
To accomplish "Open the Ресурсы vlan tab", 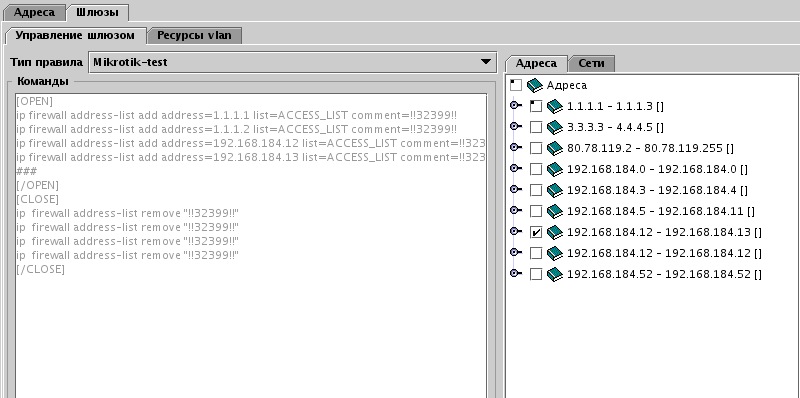I will tap(194, 35).
